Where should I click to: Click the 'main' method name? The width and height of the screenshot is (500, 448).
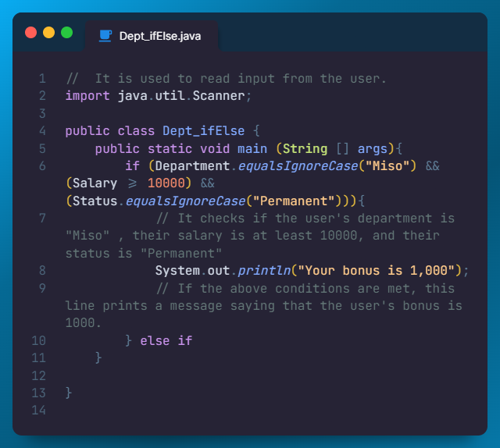(252, 149)
